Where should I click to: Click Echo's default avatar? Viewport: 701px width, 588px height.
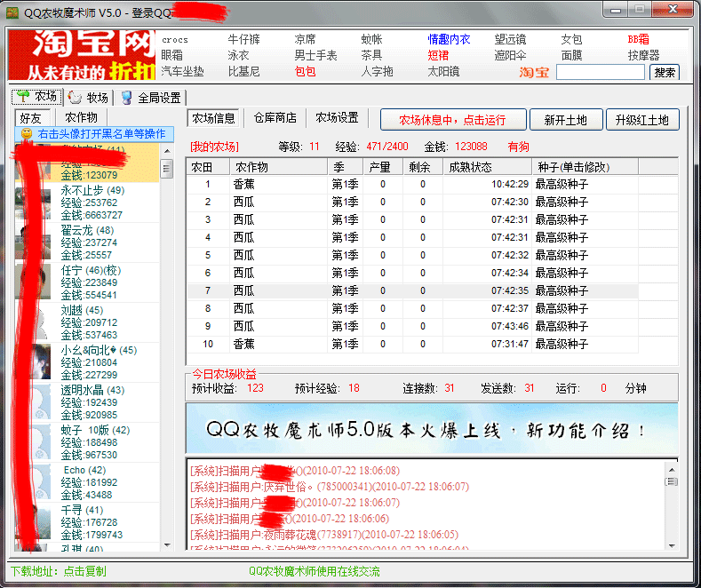pos(33,482)
